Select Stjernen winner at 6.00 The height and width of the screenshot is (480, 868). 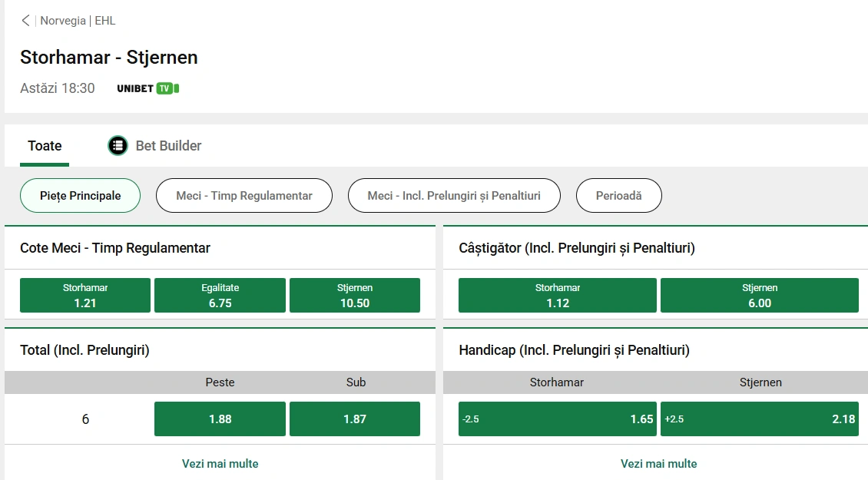pyautogui.click(x=759, y=296)
